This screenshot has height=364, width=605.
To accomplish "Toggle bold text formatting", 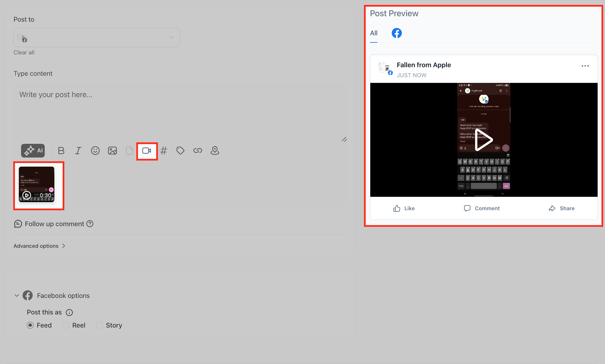I will [x=61, y=151].
